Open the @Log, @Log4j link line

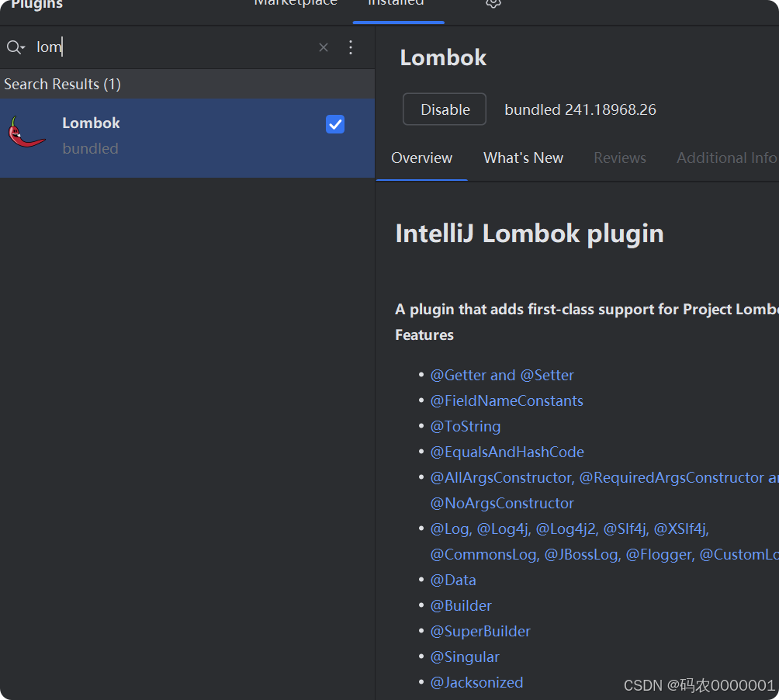click(x=570, y=529)
